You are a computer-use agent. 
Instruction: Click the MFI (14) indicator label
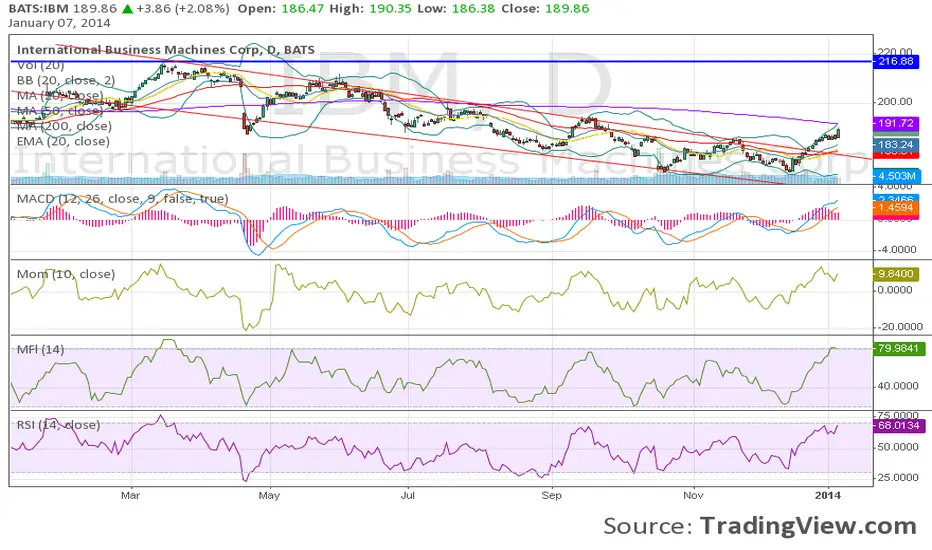(x=40, y=350)
